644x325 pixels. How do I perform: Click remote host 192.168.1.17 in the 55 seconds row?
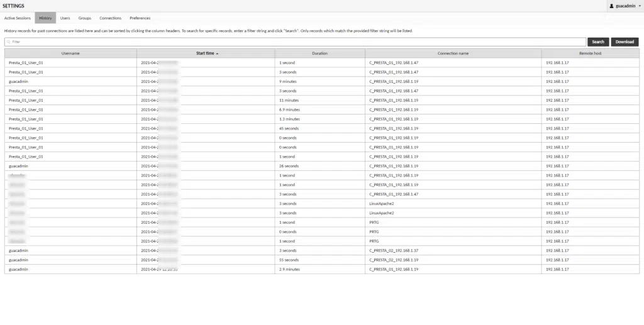557,260
